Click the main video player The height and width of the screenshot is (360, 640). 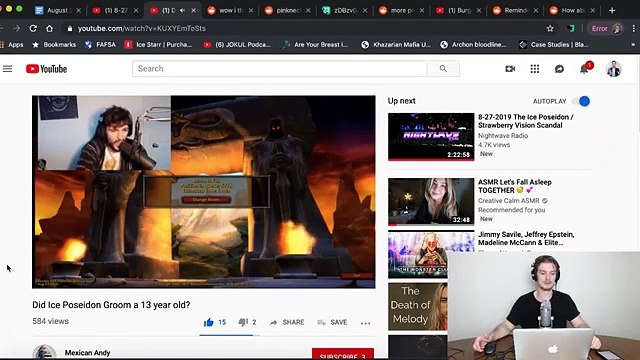[204, 192]
